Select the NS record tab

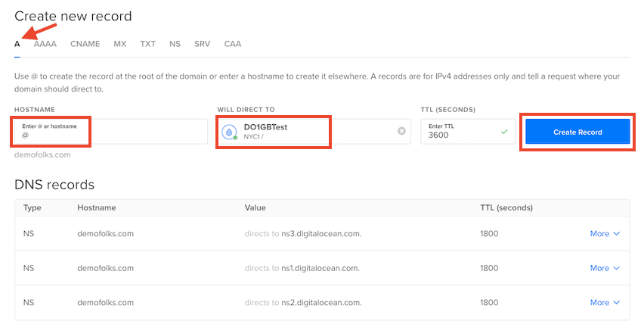click(x=175, y=44)
